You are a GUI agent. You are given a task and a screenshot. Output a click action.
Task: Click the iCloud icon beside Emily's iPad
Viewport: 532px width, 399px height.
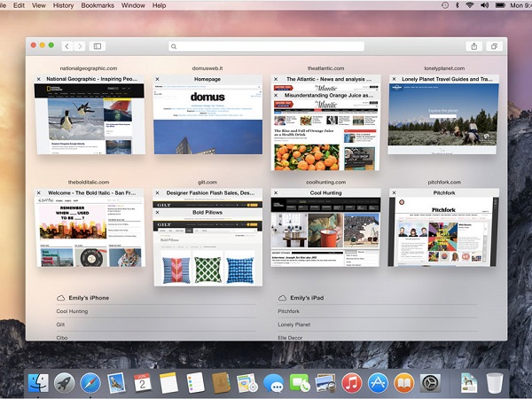[282, 298]
